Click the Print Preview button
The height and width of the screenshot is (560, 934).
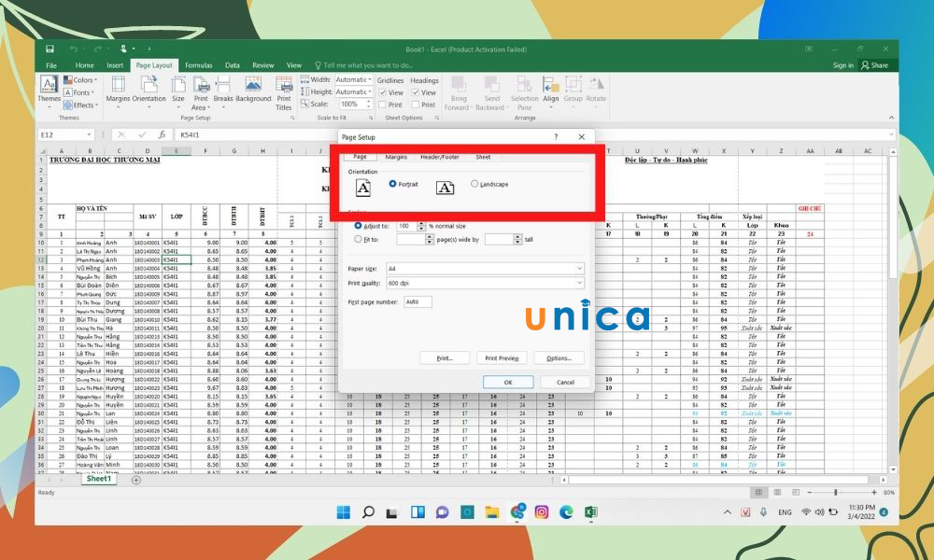502,358
